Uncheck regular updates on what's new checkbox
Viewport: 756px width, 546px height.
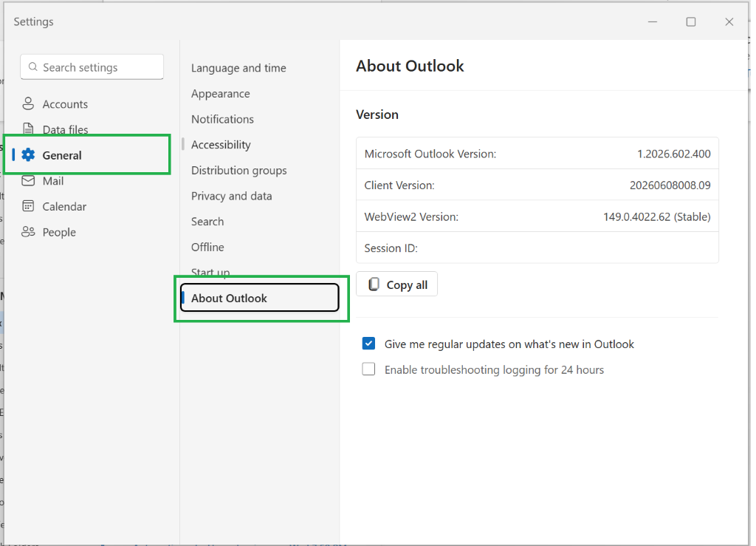pos(368,344)
